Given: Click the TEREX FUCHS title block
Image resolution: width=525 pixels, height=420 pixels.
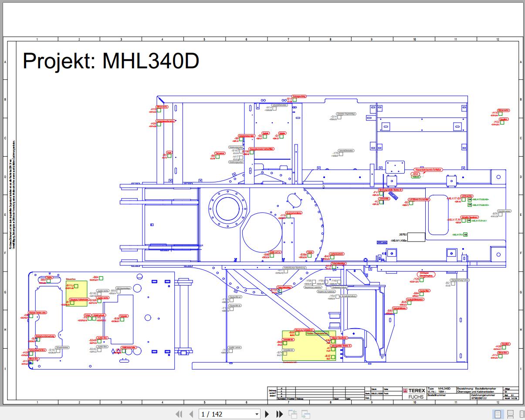Looking at the screenshot, I should pyautogui.click(x=414, y=393).
